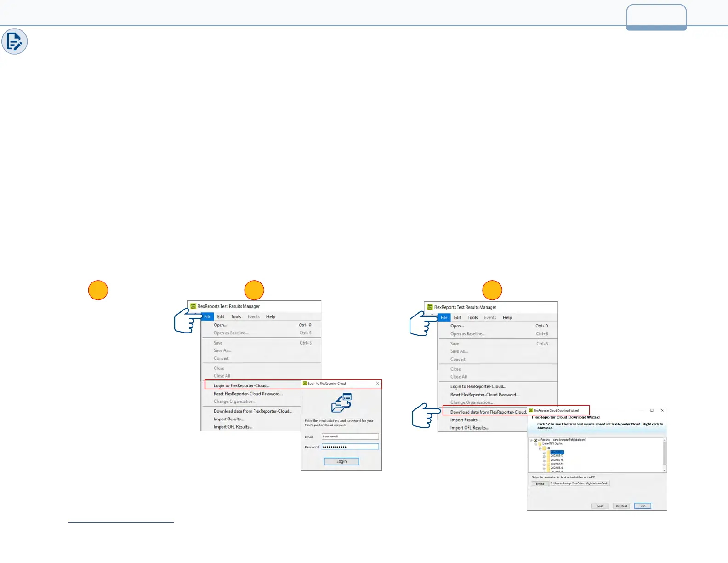Click the wizard tree scrollbar down arrow
The height and width of the screenshot is (563, 728).
coord(665,470)
